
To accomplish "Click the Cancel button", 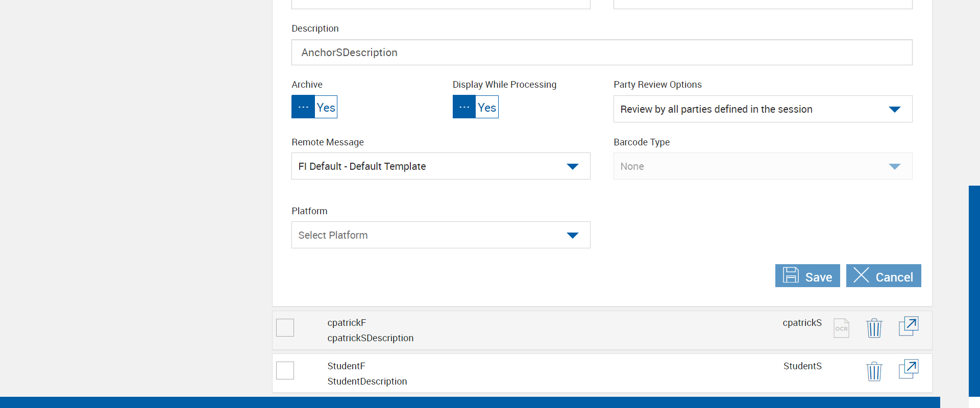I will (884, 276).
